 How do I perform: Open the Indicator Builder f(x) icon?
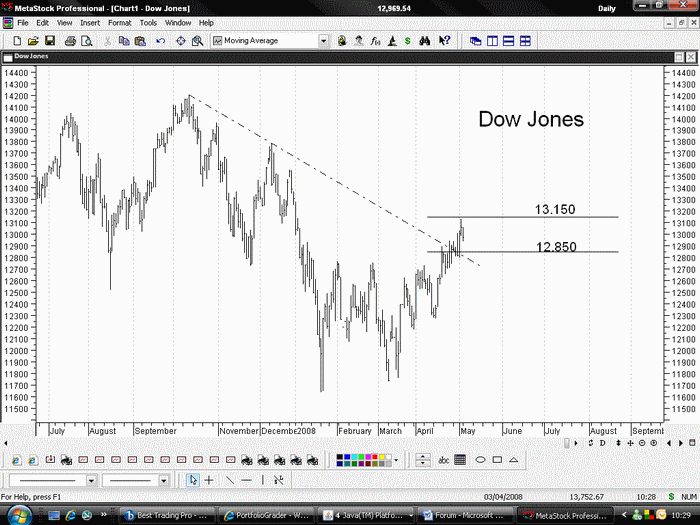[x=375, y=41]
